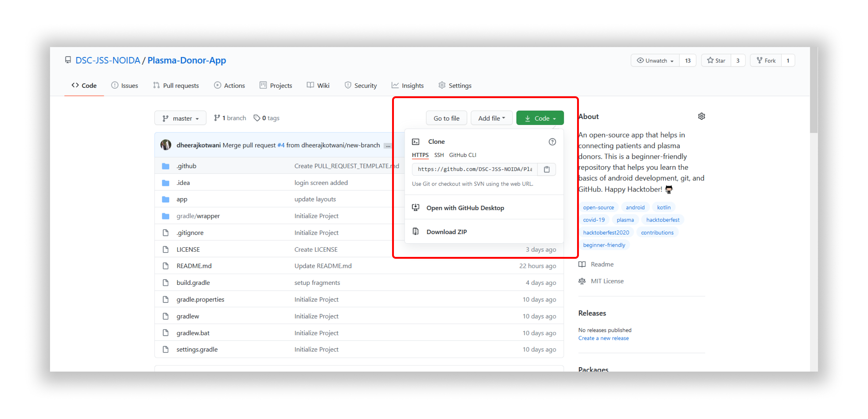
Task: Click the Star button
Action: point(716,61)
